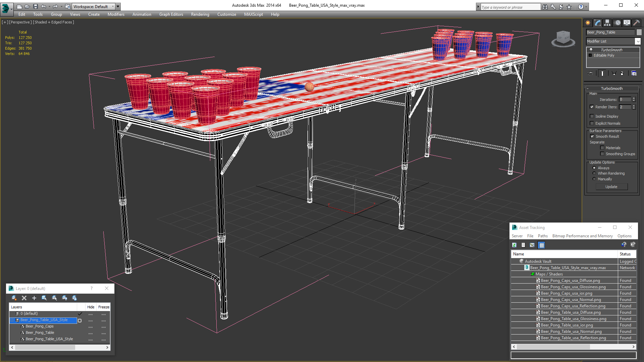Image resolution: width=644 pixels, height=362 pixels.
Task: Open the Redo history dropdown arrow
Action: pyautogui.click(x=61, y=6)
